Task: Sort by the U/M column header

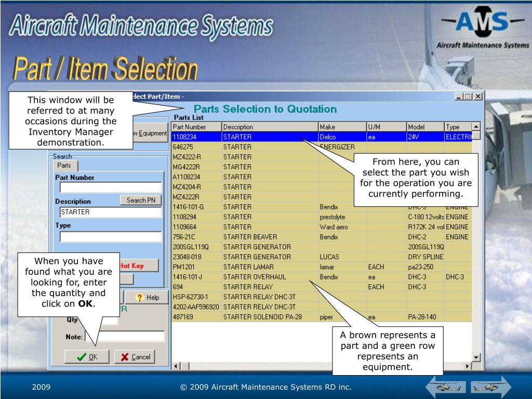Action: click(x=387, y=127)
